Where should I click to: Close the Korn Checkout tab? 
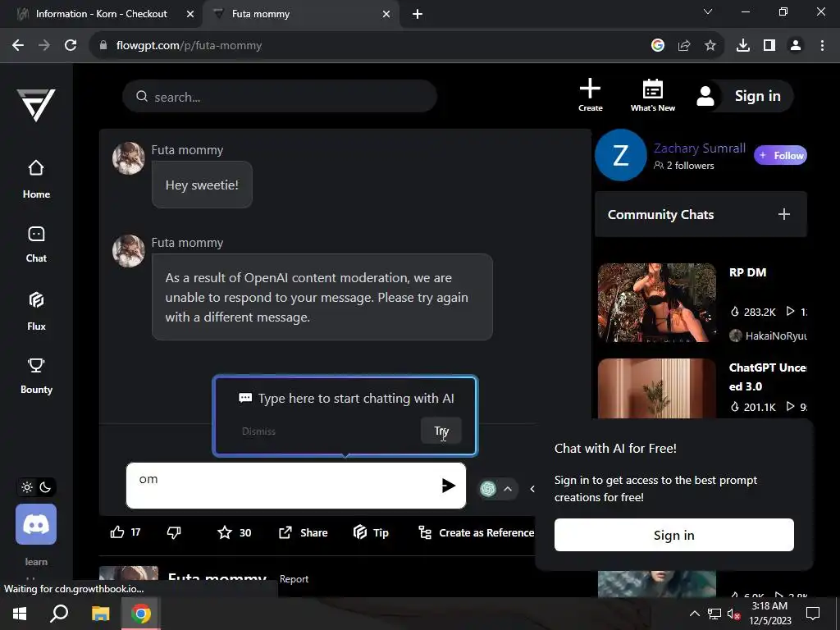(190, 14)
